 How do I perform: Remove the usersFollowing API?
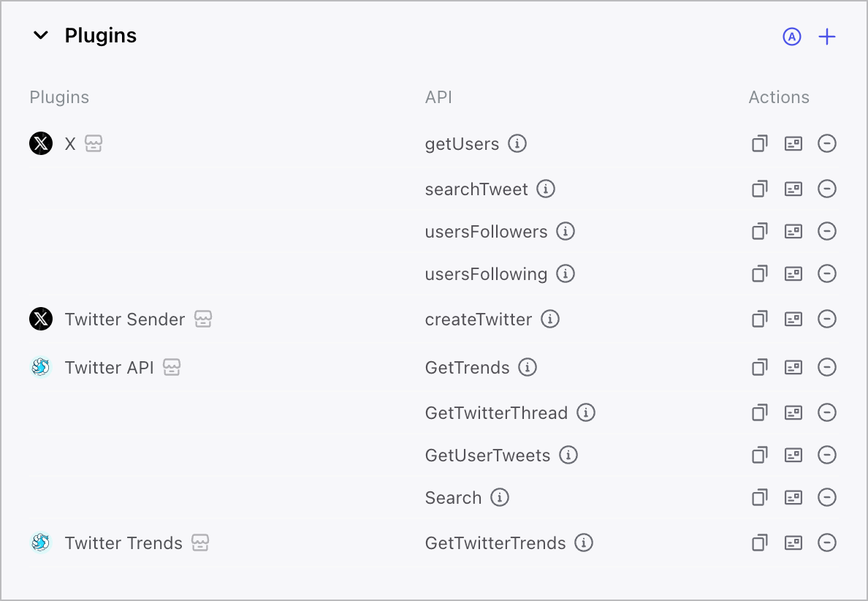(826, 273)
